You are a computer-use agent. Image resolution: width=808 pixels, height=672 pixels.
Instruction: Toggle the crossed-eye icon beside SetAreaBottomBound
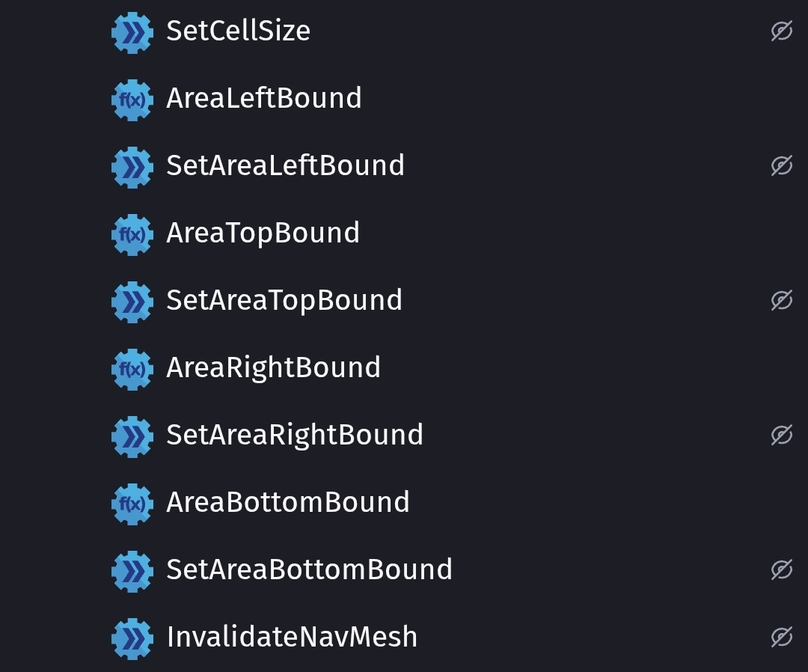point(781,569)
